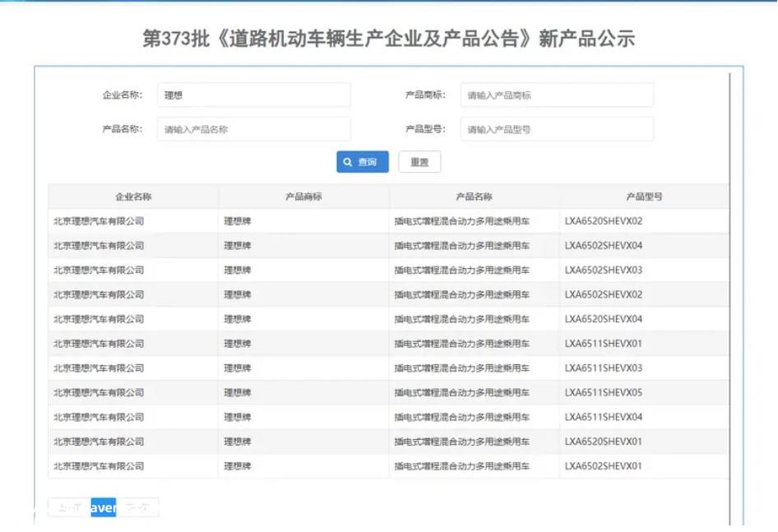778x532 pixels.
Task: Click 插电式增程混合动力多用途乘用车 in the LXA6511SHEVX03 row
Action: tap(461, 368)
